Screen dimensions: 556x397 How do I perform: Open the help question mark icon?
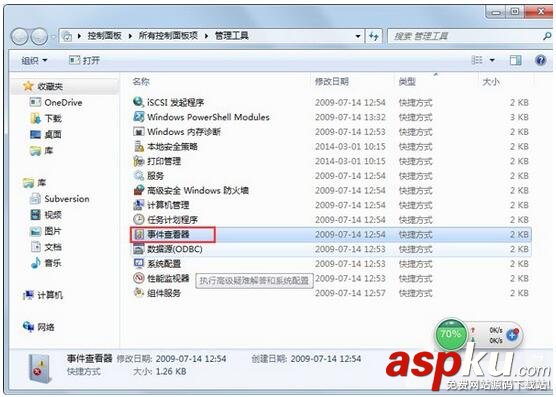540,60
